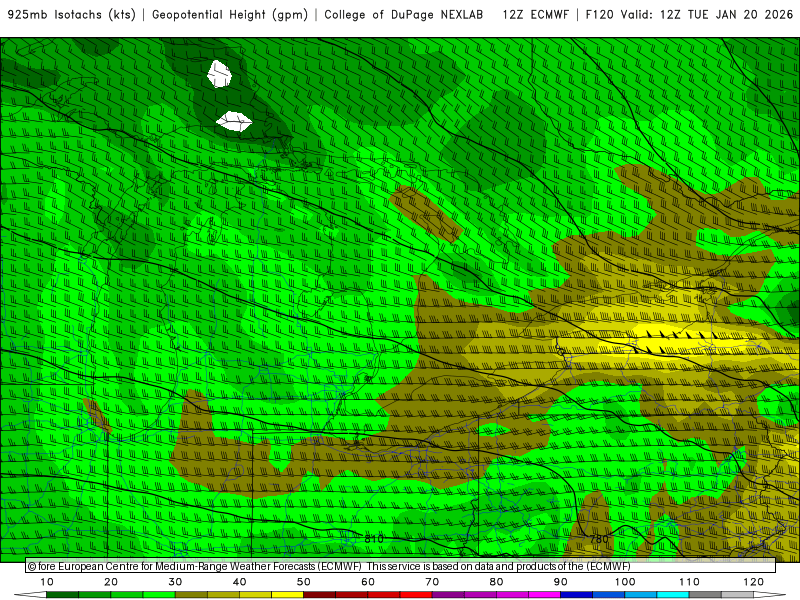Click the legend value 30

(175, 582)
